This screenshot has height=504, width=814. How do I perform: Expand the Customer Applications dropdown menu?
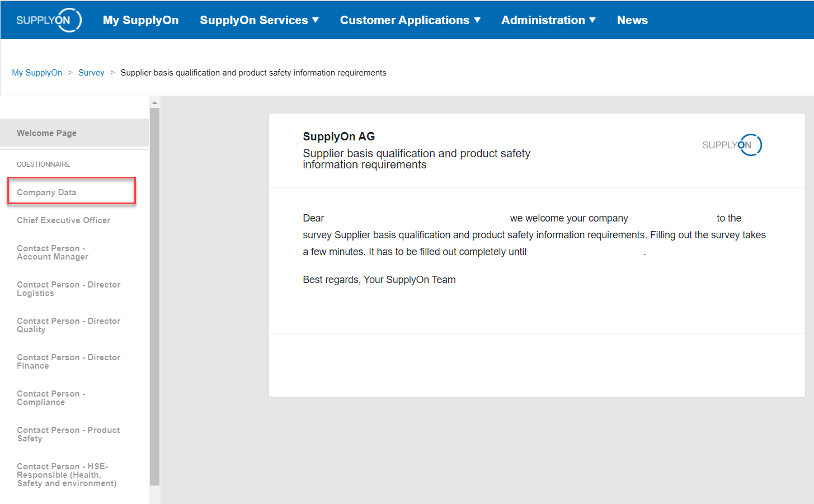tap(410, 20)
